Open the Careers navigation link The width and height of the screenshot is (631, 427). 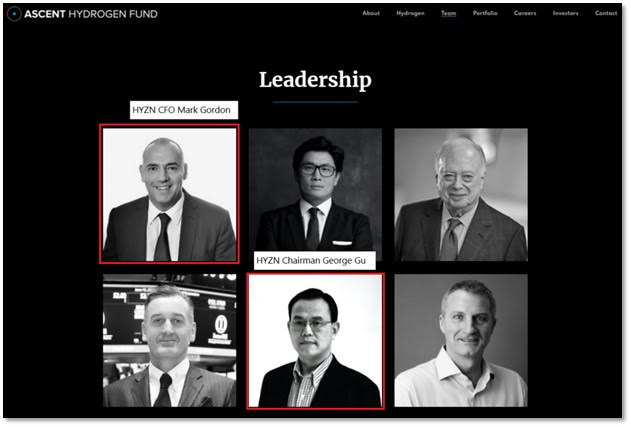[x=525, y=13]
